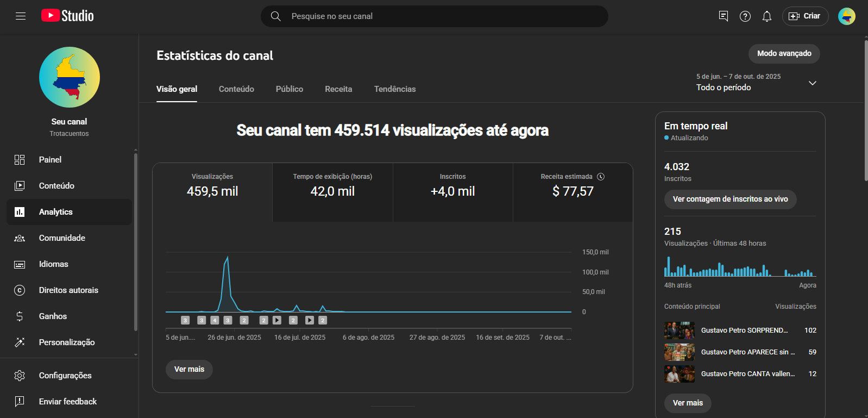Open Comunidade in the sidebar
The width and height of the screenshot is (868, 418).
point(69,238)
